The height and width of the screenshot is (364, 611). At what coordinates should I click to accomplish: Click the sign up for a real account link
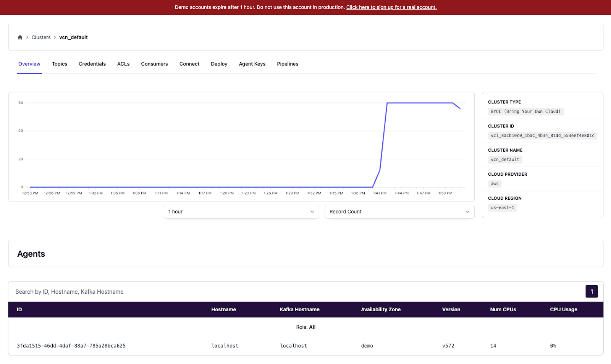pos(391,7)
